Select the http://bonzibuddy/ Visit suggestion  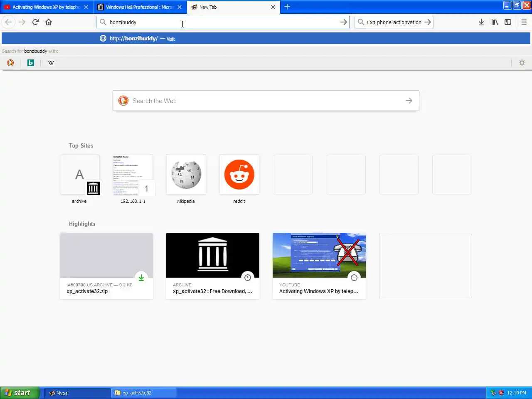[x=266, y=39]
